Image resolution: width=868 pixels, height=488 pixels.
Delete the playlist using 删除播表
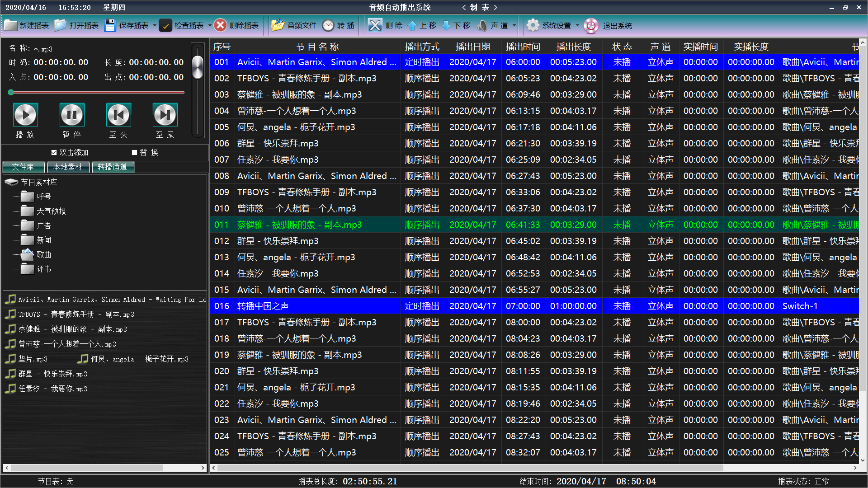pos(236,25)
